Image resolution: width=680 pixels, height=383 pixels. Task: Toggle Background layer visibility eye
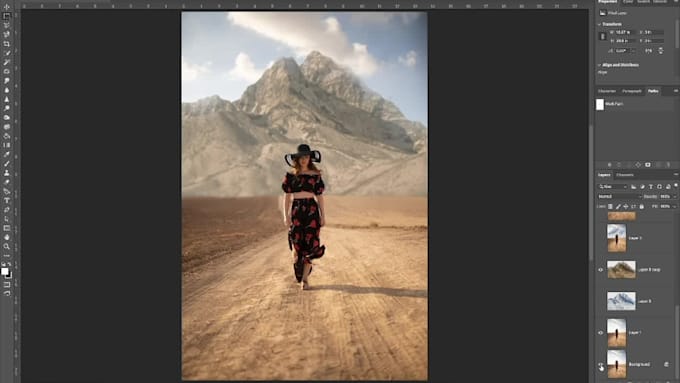tap(601, 364)
